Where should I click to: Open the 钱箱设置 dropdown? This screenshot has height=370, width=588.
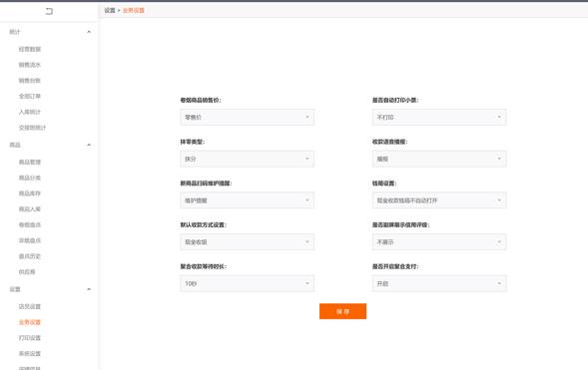tap(439, 200)
